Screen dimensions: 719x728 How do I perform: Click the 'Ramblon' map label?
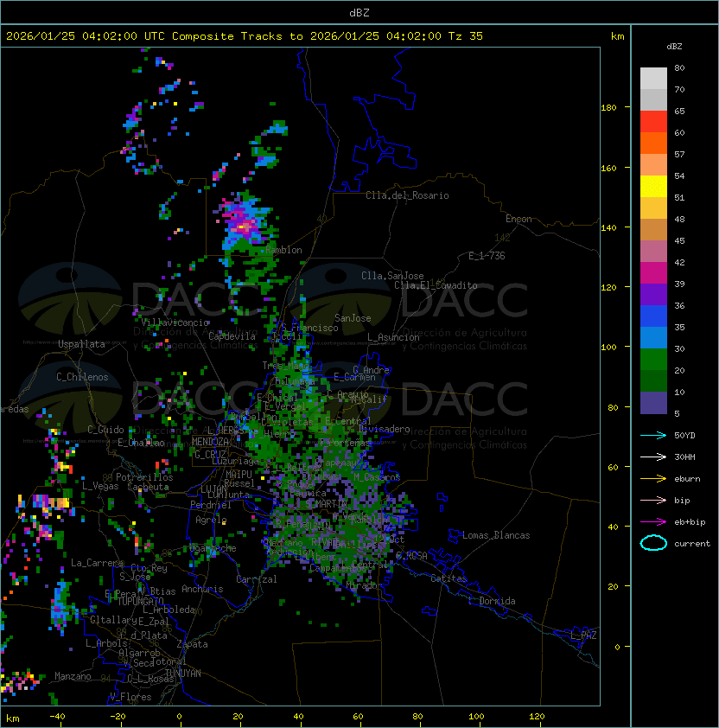click(283, 250)
